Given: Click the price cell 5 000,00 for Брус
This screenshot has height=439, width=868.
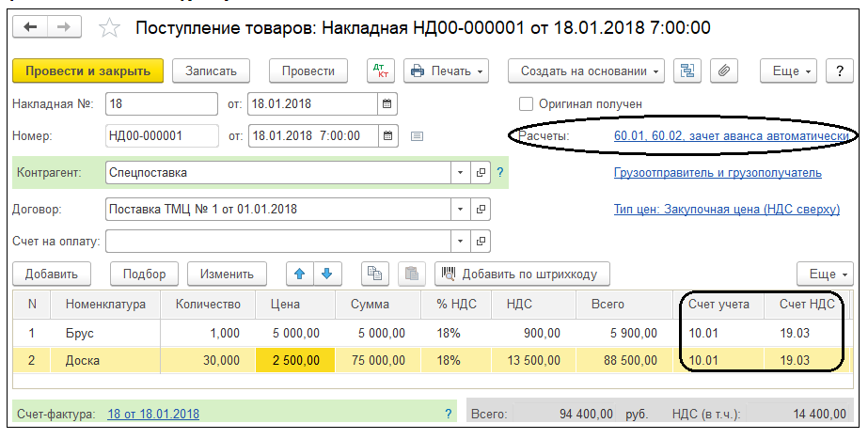Looking at the screenshot, I should (295, 334).
